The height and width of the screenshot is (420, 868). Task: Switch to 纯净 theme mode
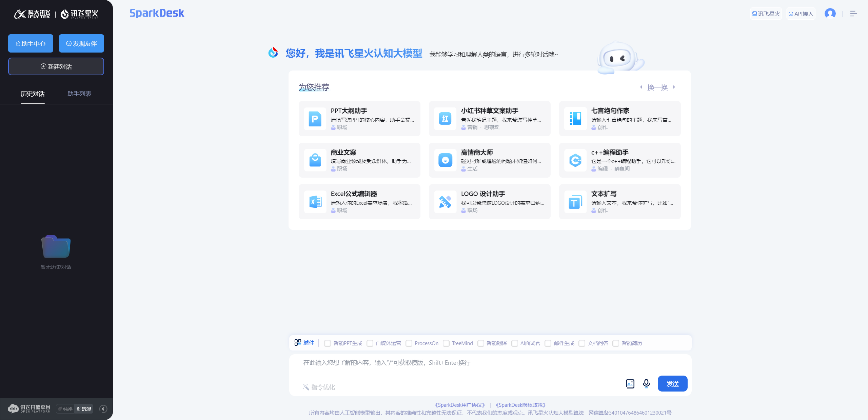coord(65,409)
